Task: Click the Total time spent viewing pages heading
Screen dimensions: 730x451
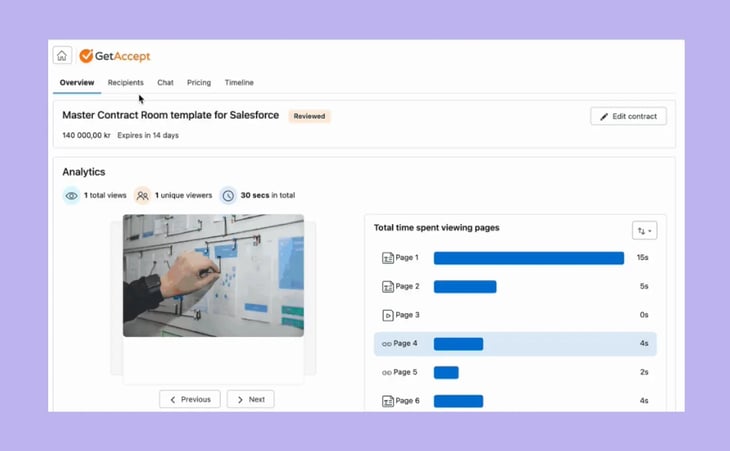Action: (x=437, y=228)
